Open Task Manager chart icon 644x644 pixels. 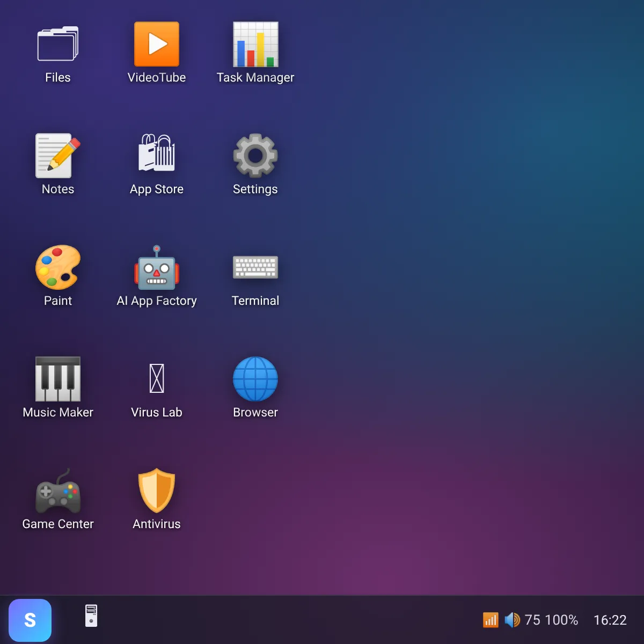(255, 44)
